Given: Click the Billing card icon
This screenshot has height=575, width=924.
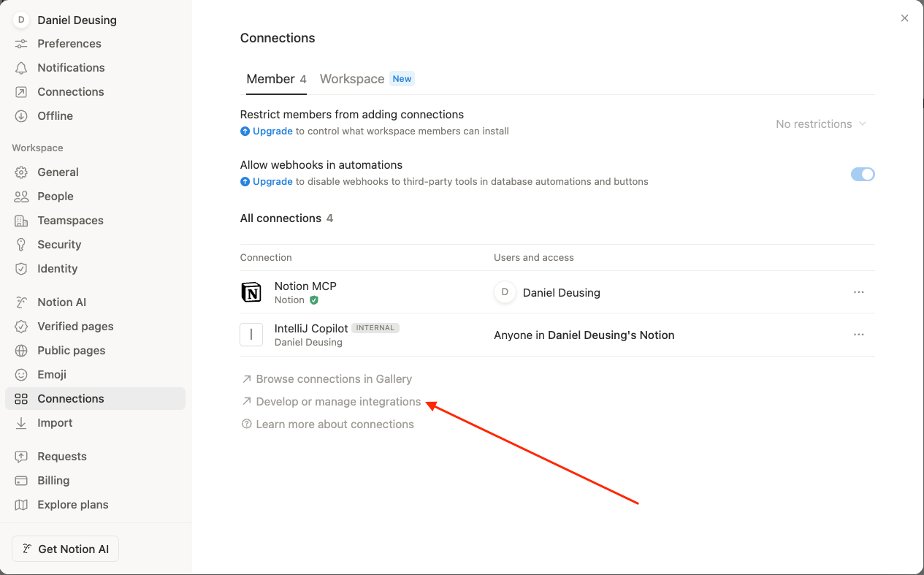Looking at the screenshot, I should click(x=21, y=481).
